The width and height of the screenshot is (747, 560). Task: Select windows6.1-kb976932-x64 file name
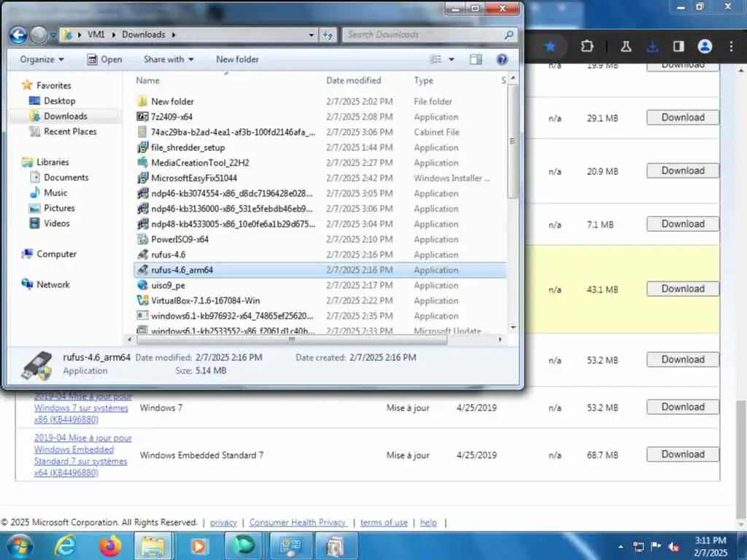point(232,316)
